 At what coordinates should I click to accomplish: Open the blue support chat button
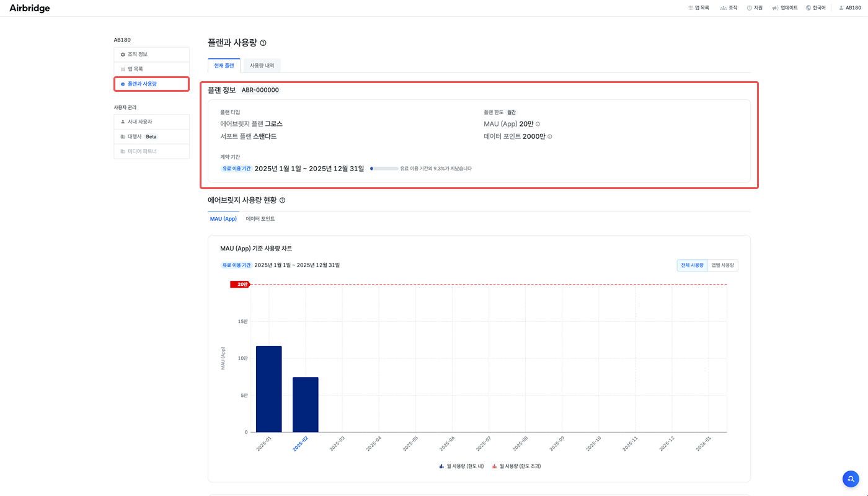click(x=851, y=479)
